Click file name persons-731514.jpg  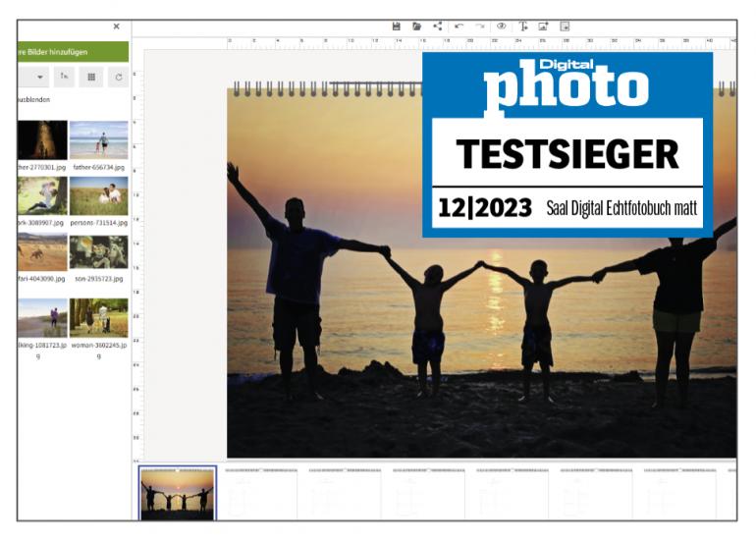(x=99, y=223)
